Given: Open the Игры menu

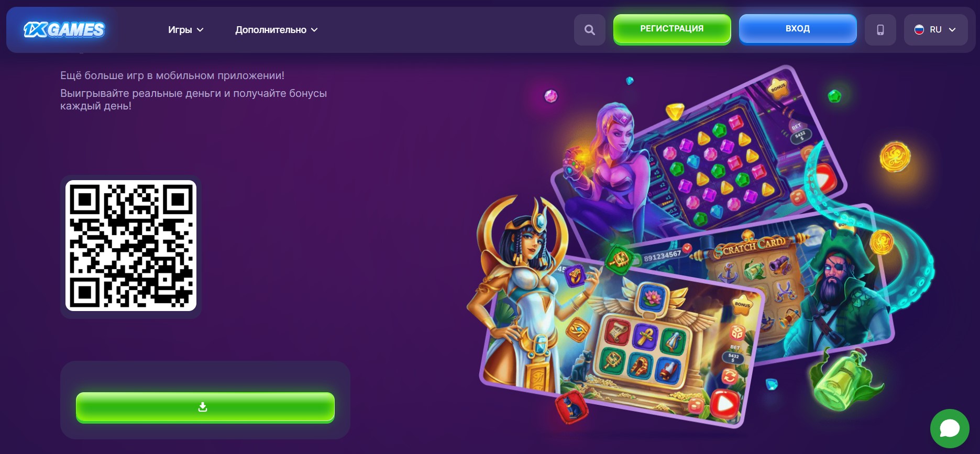Looking at the screenshot, I should point(185,30).
